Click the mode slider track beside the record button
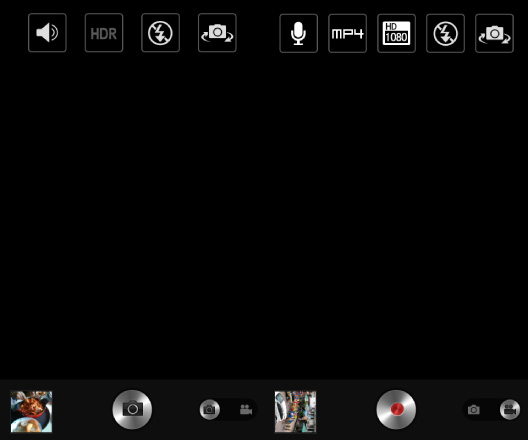This screenshot has height=440, width=528. (492, 410)
